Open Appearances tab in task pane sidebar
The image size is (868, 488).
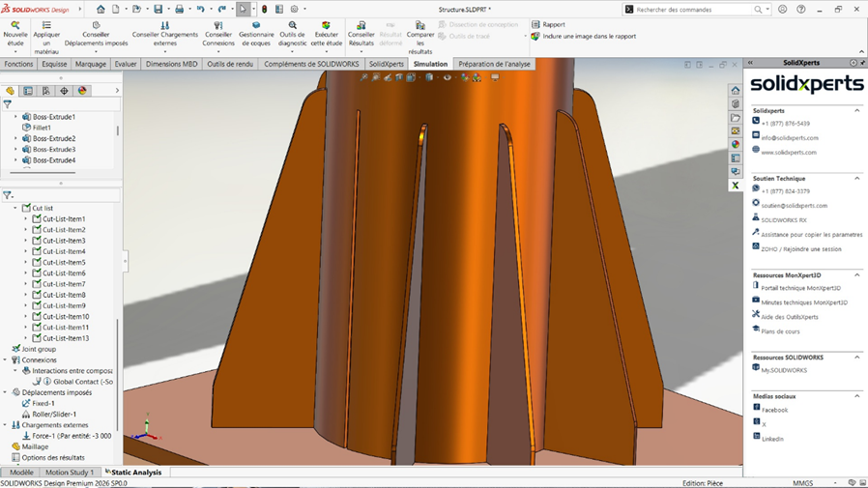pyautogui.click(x=736, y=144)
